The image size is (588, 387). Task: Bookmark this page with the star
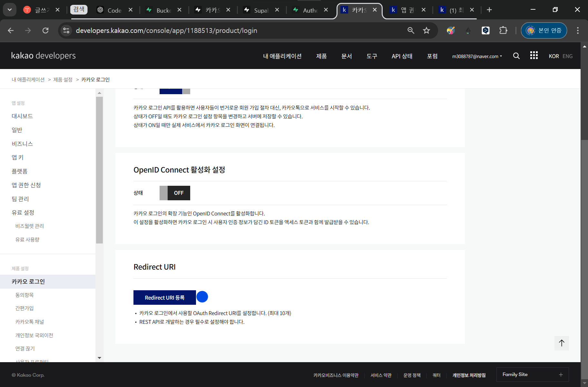[x=426, y=30]
